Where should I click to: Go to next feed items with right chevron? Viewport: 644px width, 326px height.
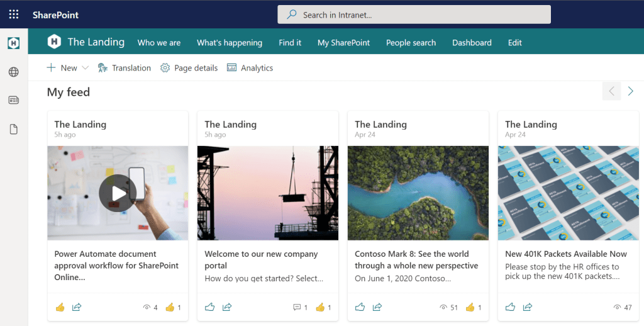pos(630,92)
